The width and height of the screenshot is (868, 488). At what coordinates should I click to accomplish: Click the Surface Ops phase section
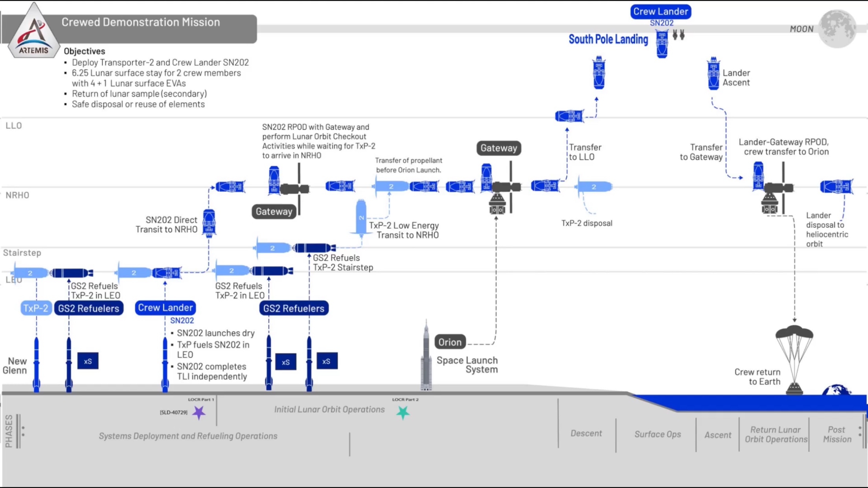(657, 434)
